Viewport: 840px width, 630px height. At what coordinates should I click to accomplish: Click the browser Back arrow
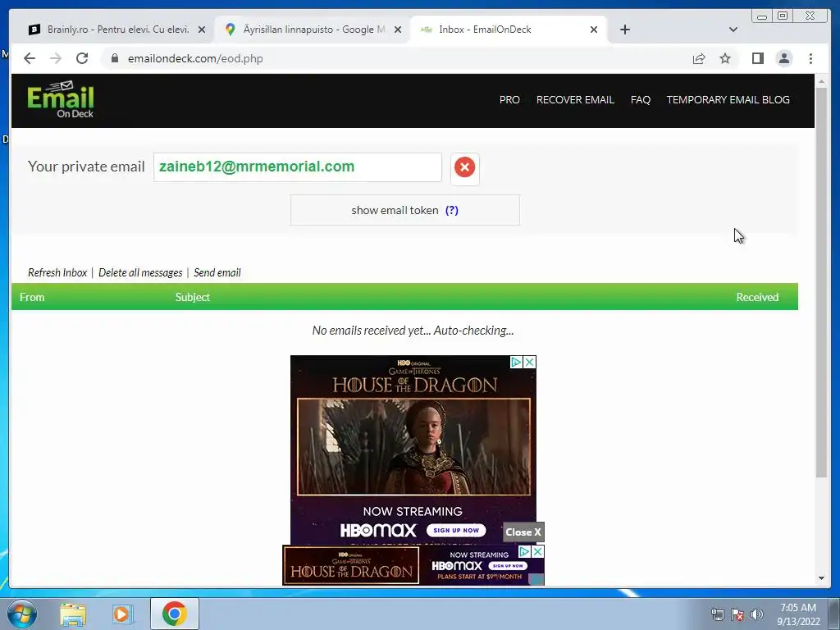[30, 58]
